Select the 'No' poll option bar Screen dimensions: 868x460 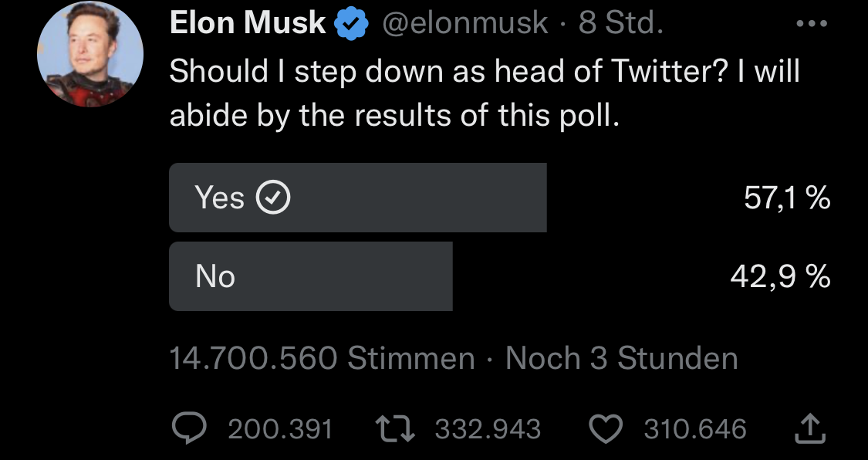click(x=310, y=276)
